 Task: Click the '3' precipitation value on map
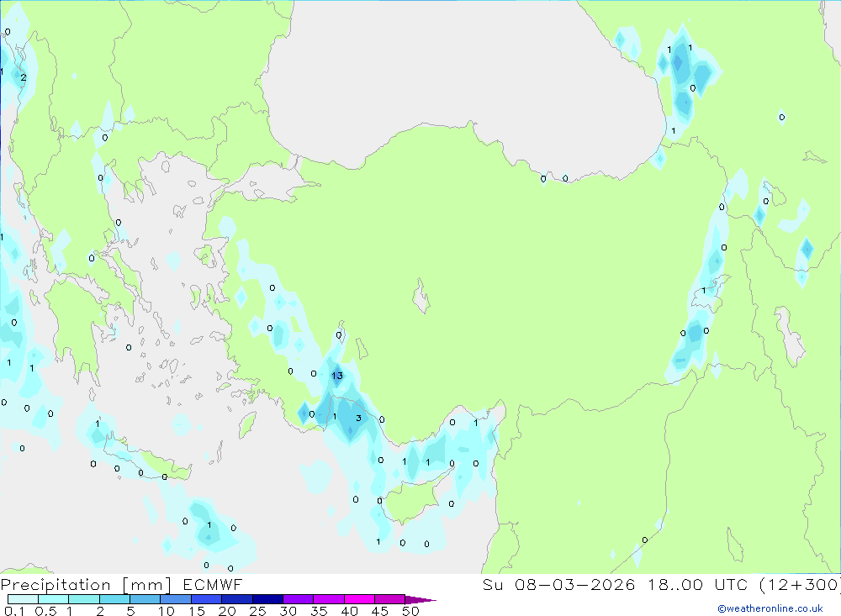pyautogui.click(x=359, y=419)
